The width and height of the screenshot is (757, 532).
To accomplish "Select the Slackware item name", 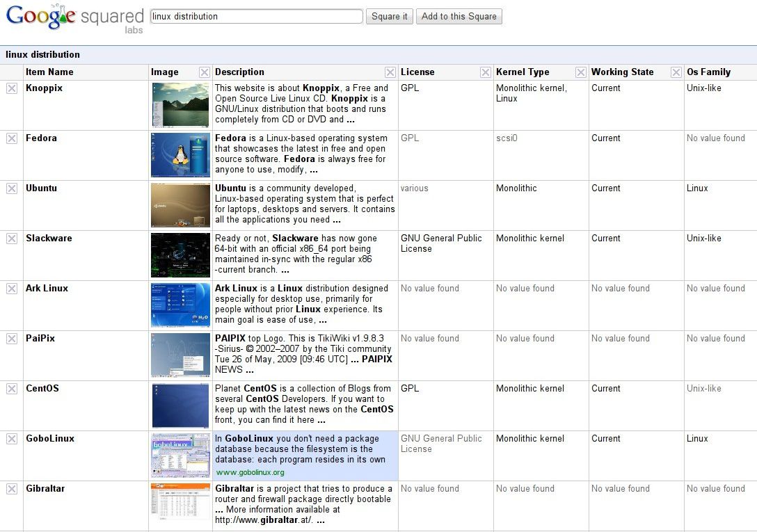I will click(49, 238).
